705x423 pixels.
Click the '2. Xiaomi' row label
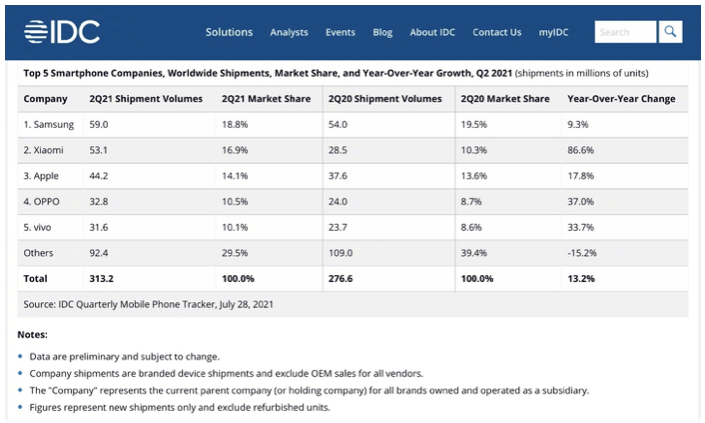coord(44,150)
